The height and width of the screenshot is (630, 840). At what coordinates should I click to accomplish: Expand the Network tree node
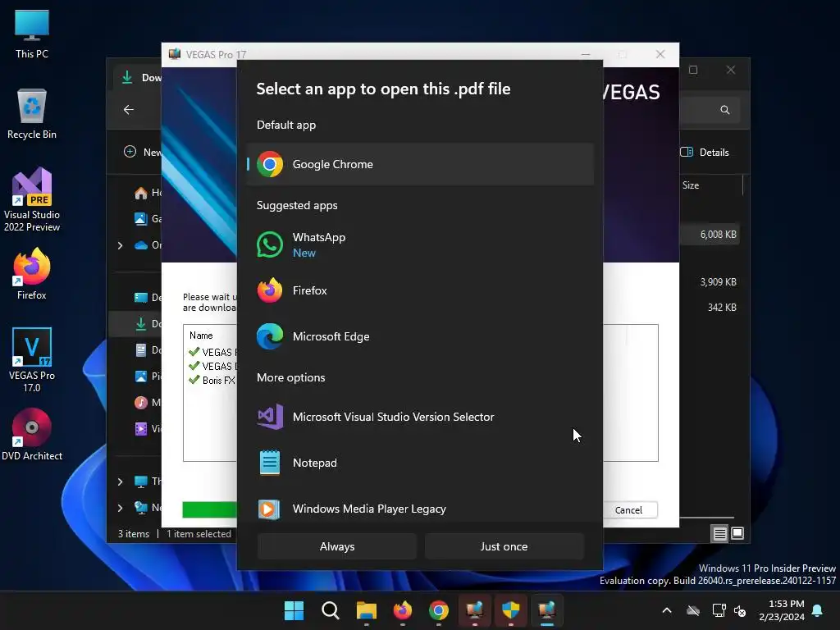120,507
